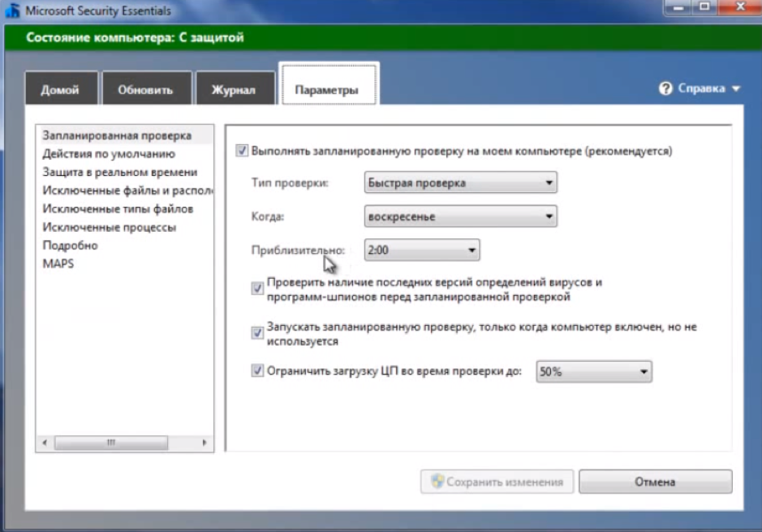Open the Справка dropdown arrow
Image resolution: width=762 pixels, height=532 pixels.
[x=736, y=88]
